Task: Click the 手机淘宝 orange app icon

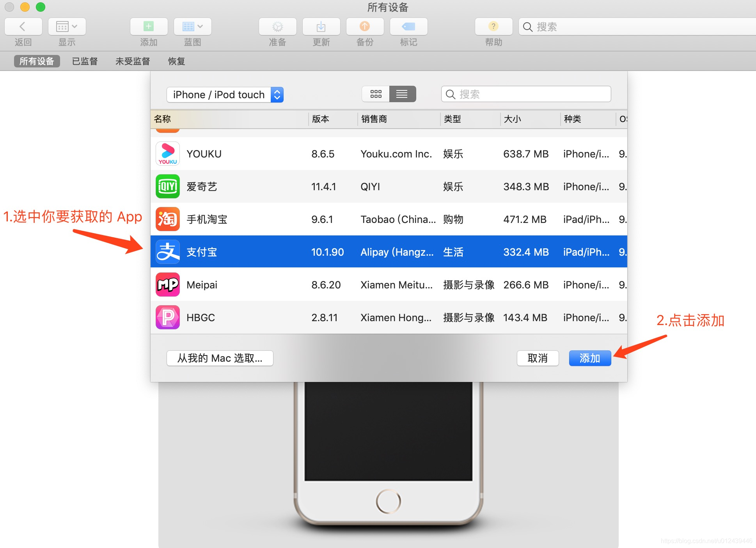Action: click(168, 219)
